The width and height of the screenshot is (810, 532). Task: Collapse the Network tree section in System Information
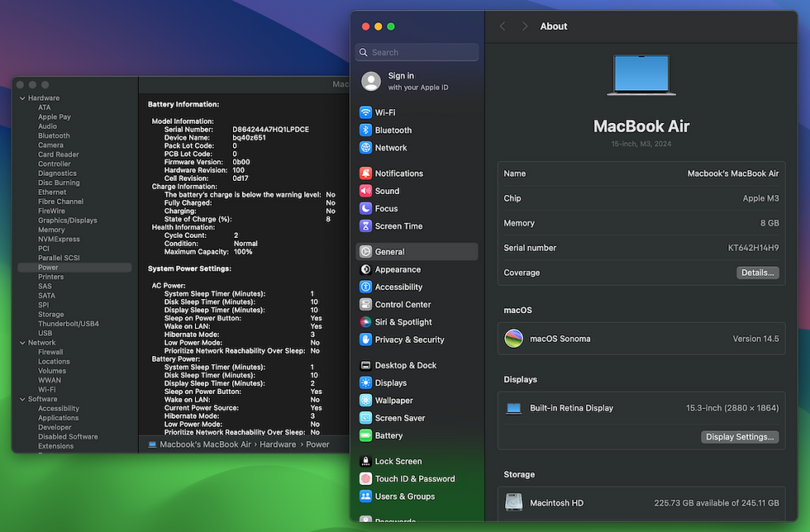click(x=22, y=343)
